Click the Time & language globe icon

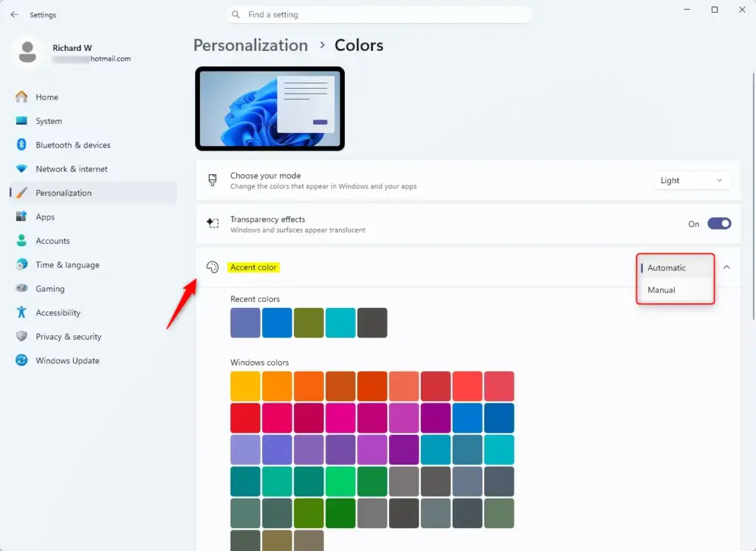pyautogui.click(x=21, y=264)
